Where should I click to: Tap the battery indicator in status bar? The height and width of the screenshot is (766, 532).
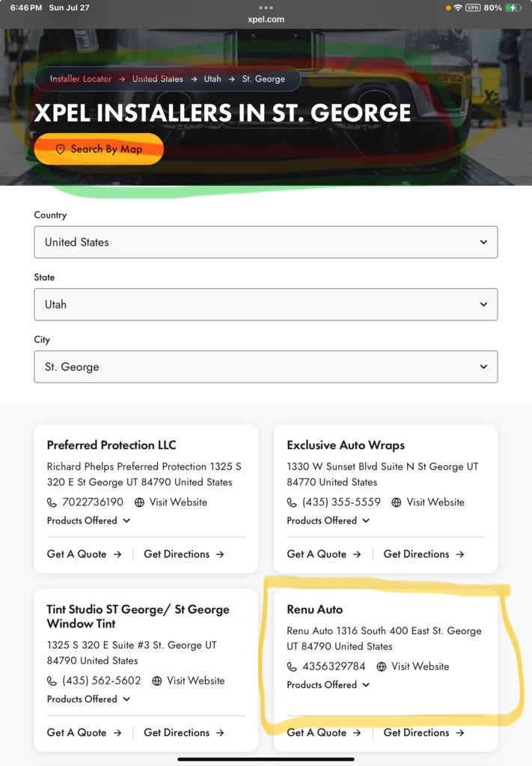(513, 7)
